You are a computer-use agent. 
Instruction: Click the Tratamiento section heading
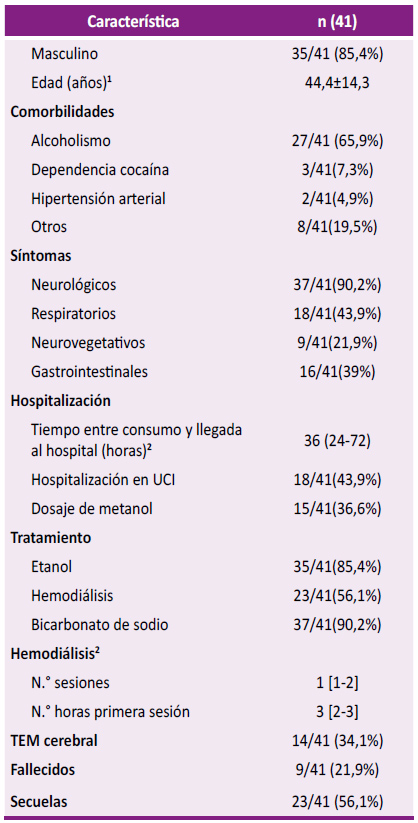[x=51, y=537]
